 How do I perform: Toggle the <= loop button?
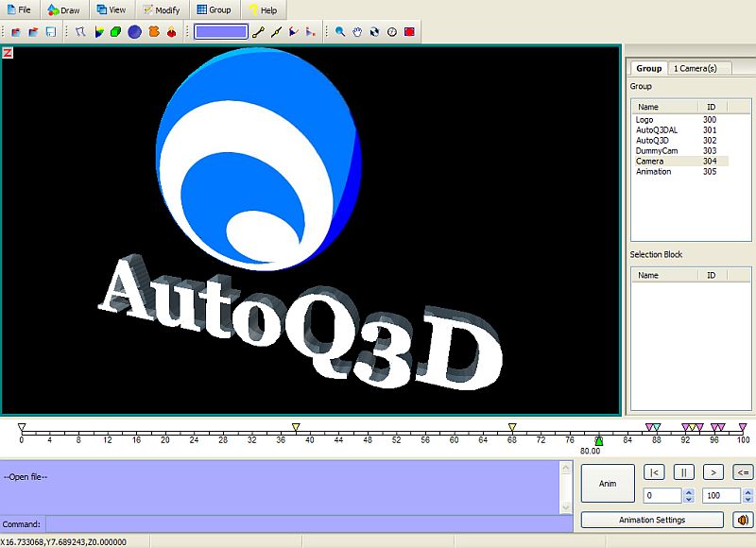[x=743, y=472]
